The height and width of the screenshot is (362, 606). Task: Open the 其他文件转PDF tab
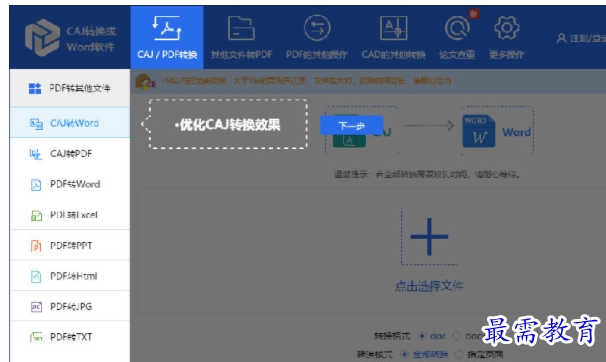coord(241,37)
